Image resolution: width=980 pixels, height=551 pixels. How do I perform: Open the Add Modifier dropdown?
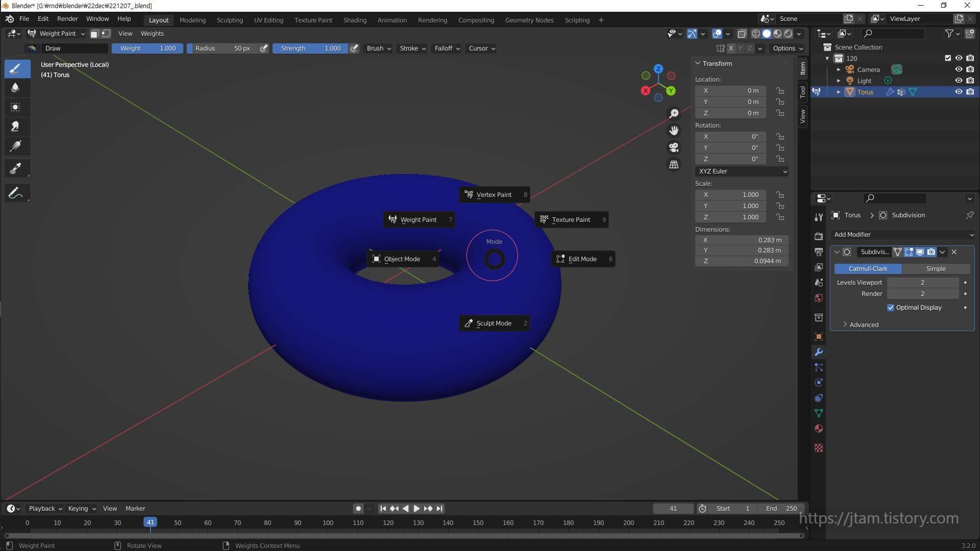click(x=902, y=235)
